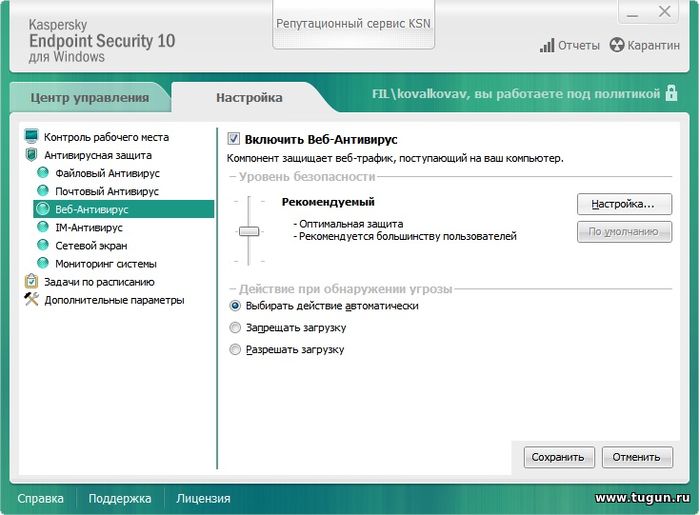
Task: Click the security level slider handle
Action: [x=249, y=231]
